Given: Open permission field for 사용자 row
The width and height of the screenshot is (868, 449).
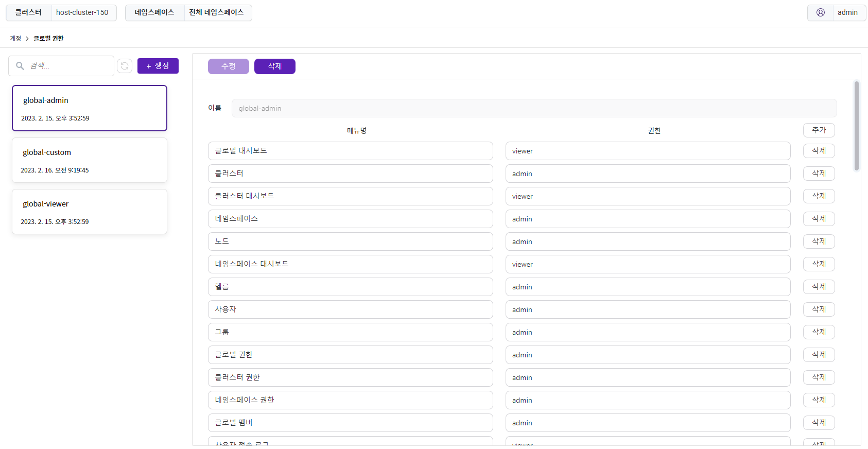Looking at the screenshot, I should click(648, 309).
